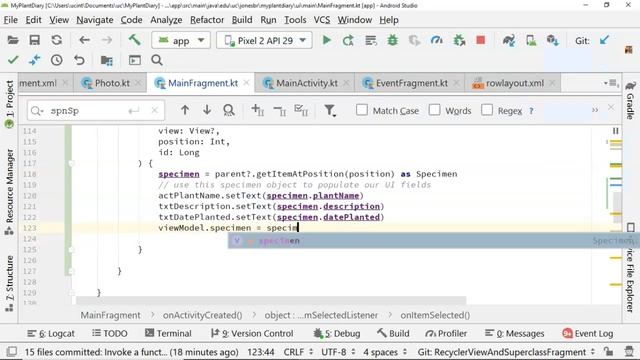640x360 pixels.
Task: Open the Event Log tool window
Action: click(x=588, y=333)
